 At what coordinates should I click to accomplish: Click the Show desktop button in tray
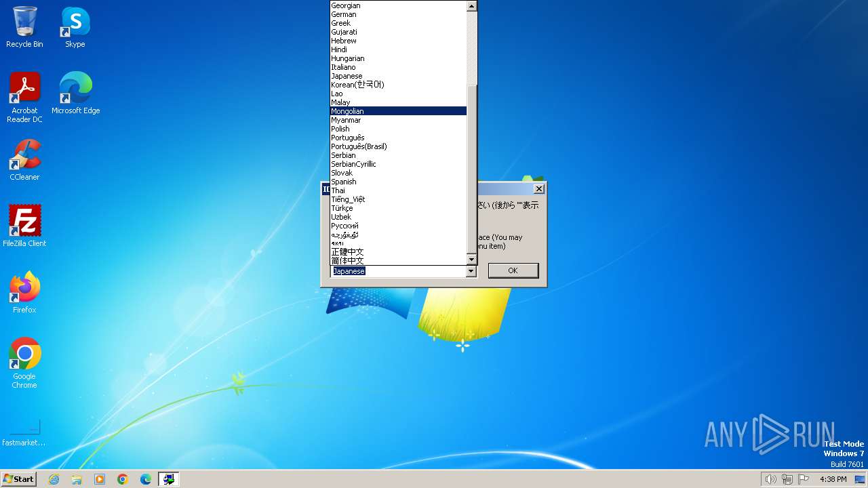tap(861, 479)
